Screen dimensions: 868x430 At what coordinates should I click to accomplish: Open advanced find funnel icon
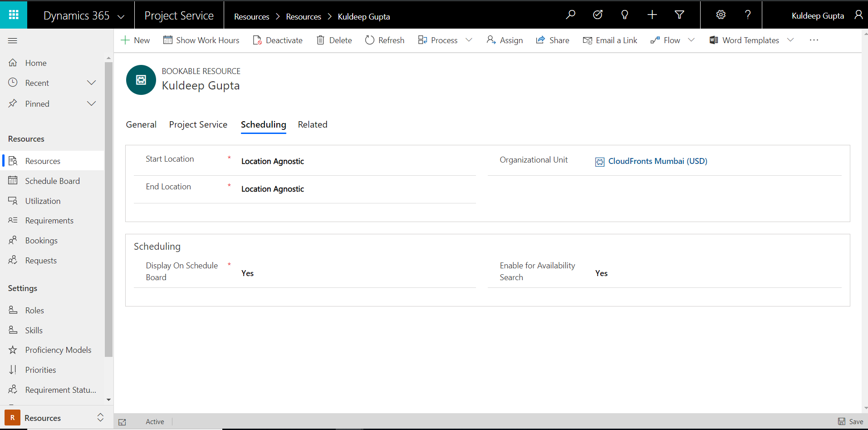pos(679,15)
